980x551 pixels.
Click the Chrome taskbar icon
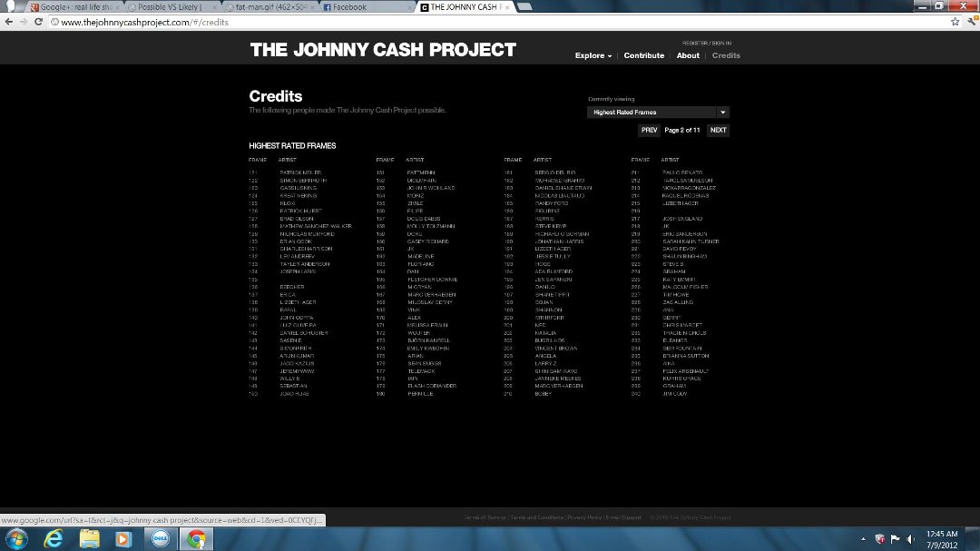coord(196,539)
